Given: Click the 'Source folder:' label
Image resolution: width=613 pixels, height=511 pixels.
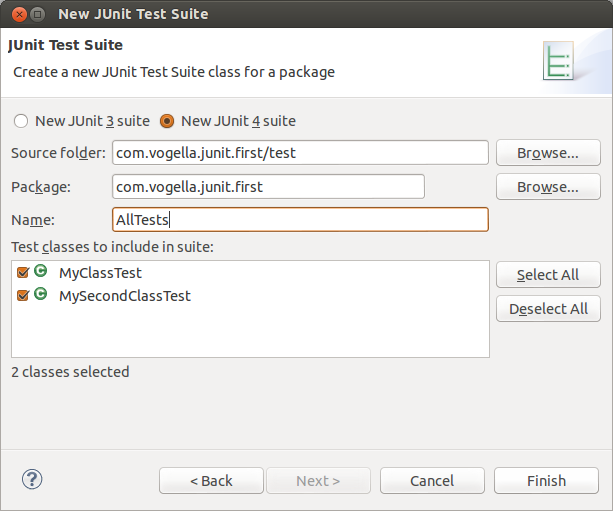Looking at the screenshot, I should [58, 153].
